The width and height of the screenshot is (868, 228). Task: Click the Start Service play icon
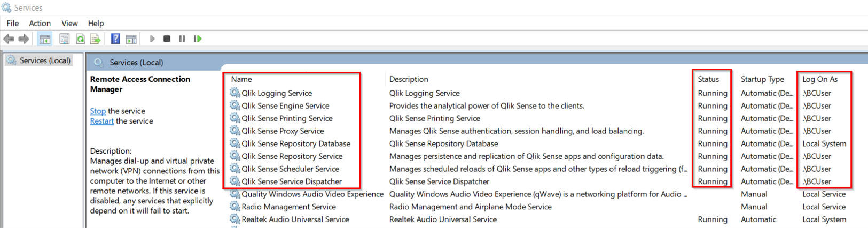[152, 39]
